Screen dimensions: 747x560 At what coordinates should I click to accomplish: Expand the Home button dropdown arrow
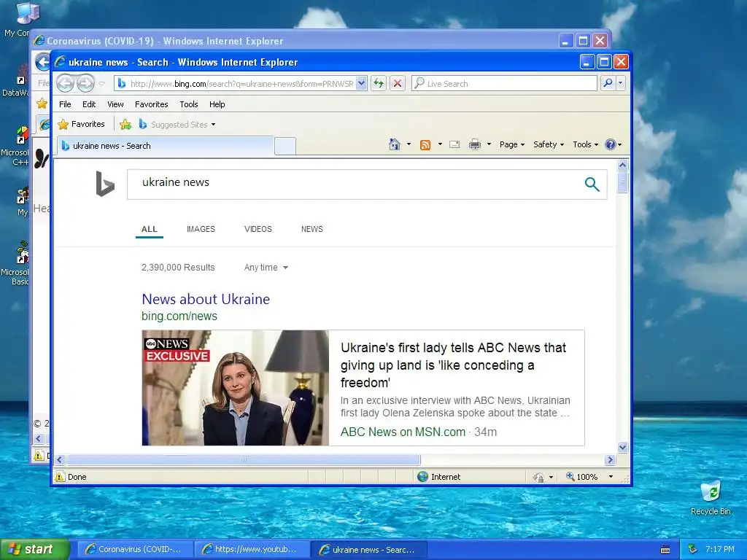click(409, 144)
